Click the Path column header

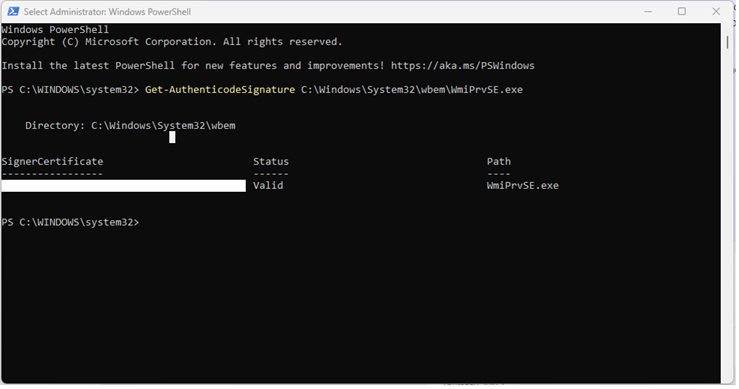pyautogui.click(x=501, y=162)
